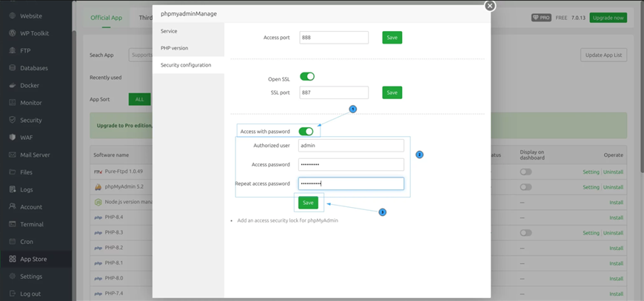Click the SSL port input field

334,92
